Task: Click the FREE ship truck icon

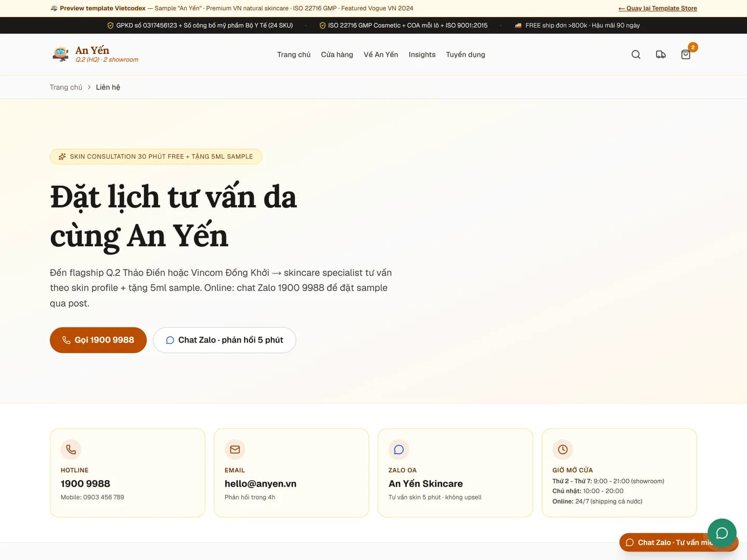Action: tap(518, 25)
